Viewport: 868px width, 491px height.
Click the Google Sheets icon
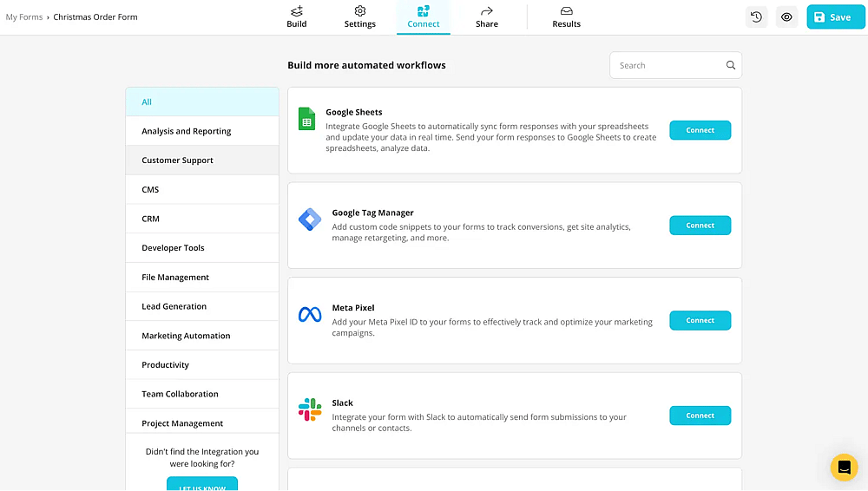click(306, 119)
